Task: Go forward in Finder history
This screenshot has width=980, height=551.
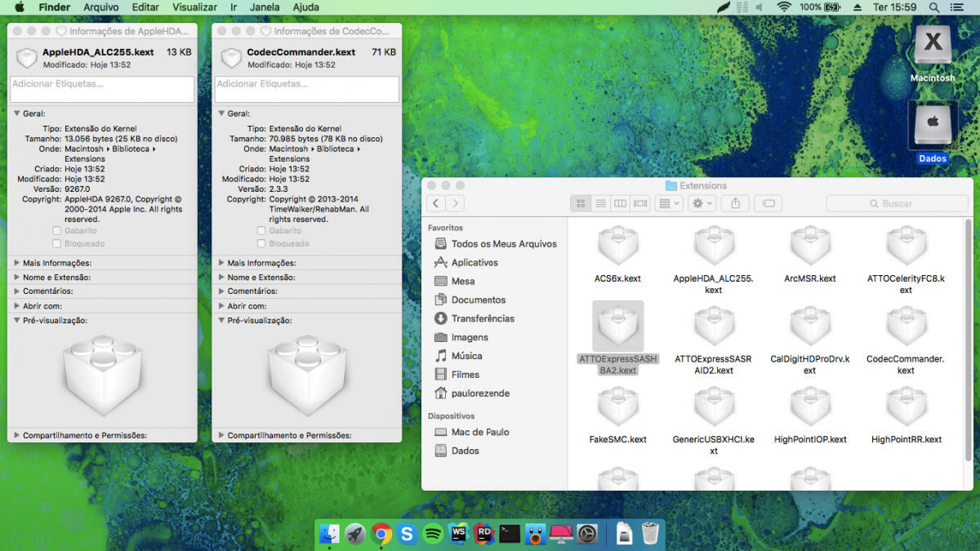Action: point(455,203)
